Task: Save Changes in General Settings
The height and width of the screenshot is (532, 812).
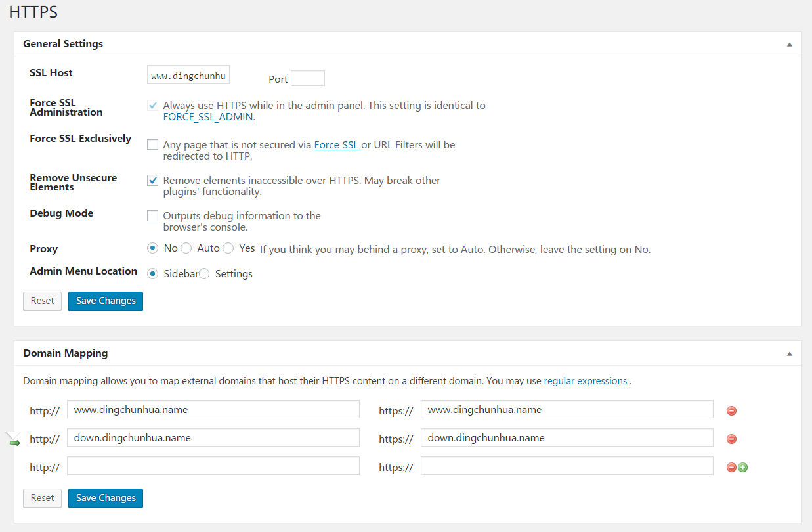Action: (106, 301)
